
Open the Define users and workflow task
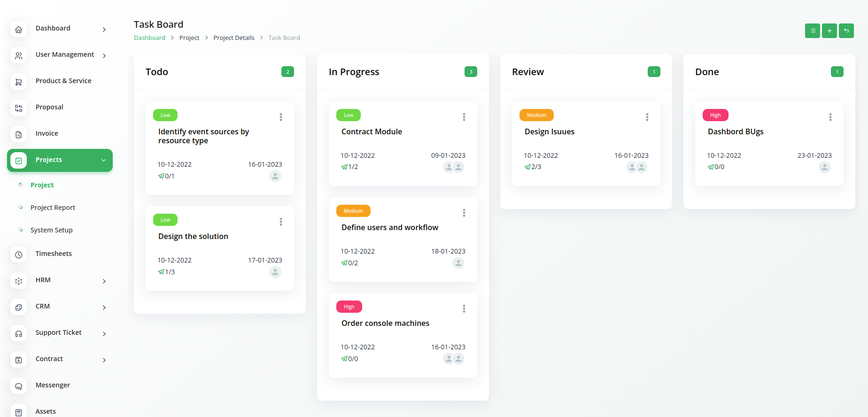389,228
